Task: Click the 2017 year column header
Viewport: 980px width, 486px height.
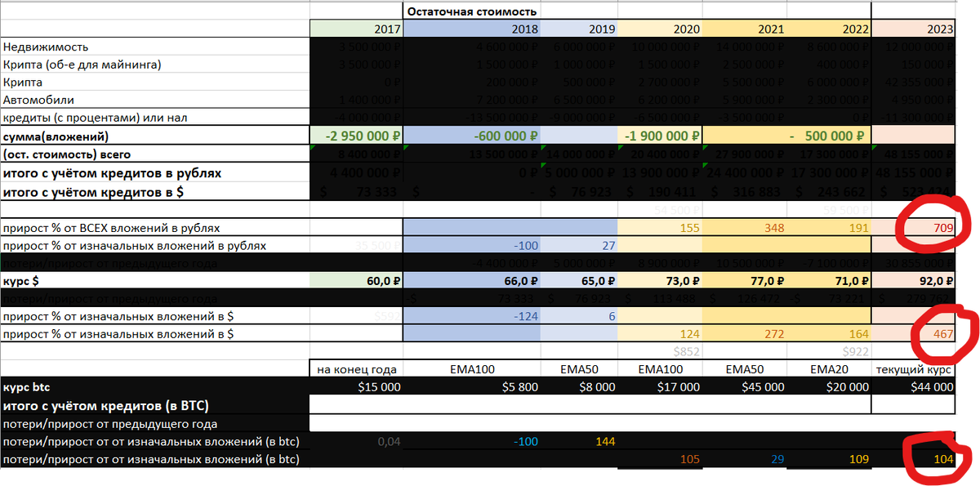Action: [x=356, y=29]
